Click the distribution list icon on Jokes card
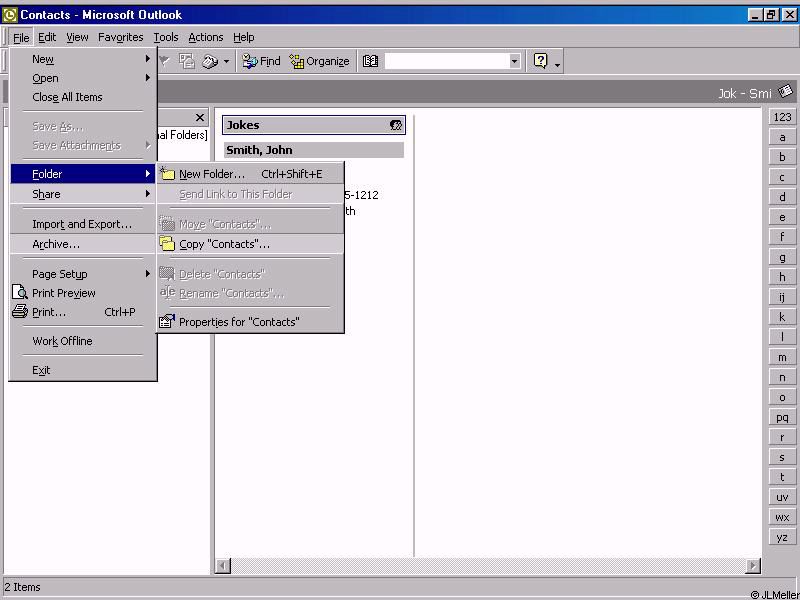 pos(396,125)
